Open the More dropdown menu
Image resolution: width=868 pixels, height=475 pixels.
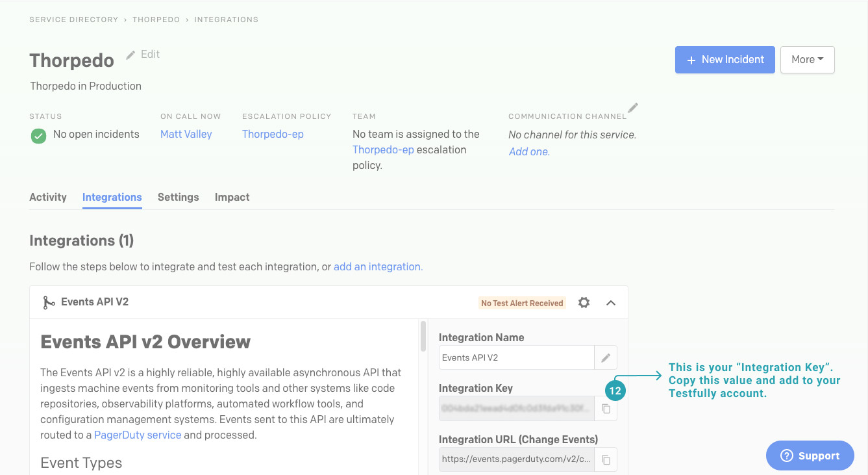(x=808, y=59)
